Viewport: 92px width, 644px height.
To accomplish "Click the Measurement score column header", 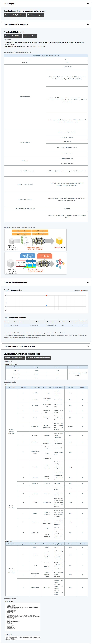I will (x=83, y=322).
